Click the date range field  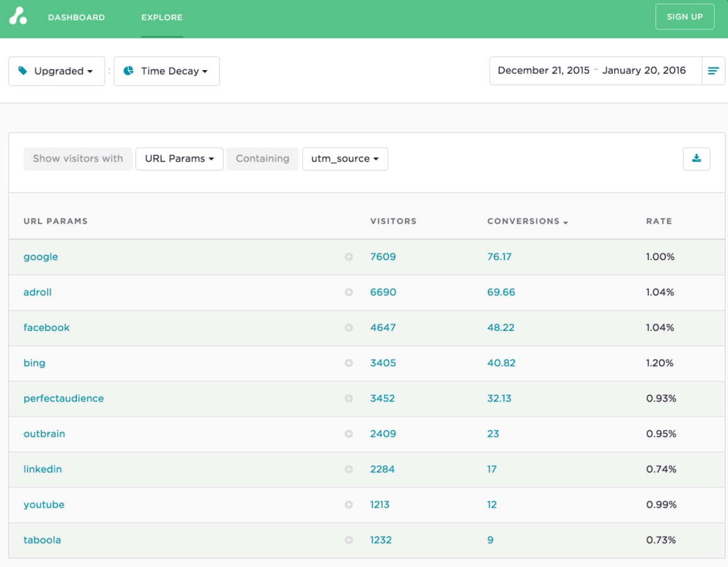(x=595, y=71)
